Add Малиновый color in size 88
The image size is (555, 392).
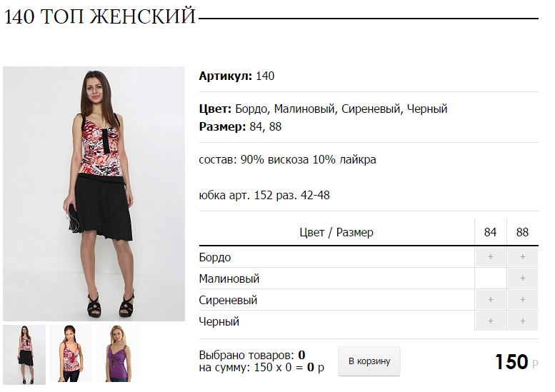click(523, 278)
